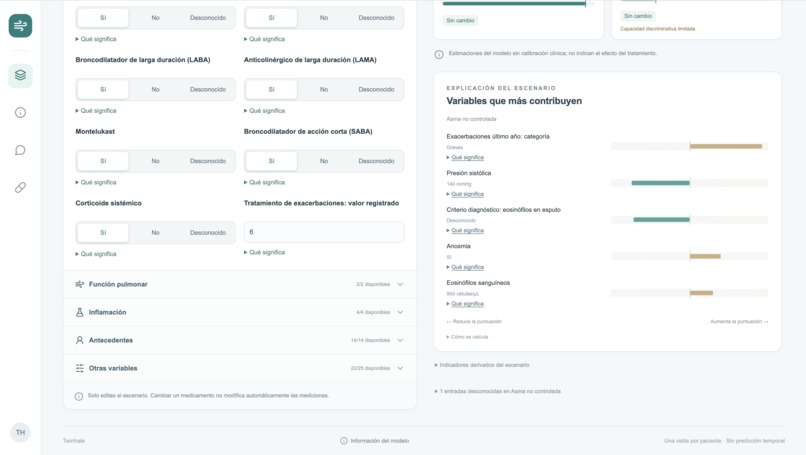Open the info circle page in sidebar
Image resolution: width=806 pixels, height=455 pixels.
[20, 113]
